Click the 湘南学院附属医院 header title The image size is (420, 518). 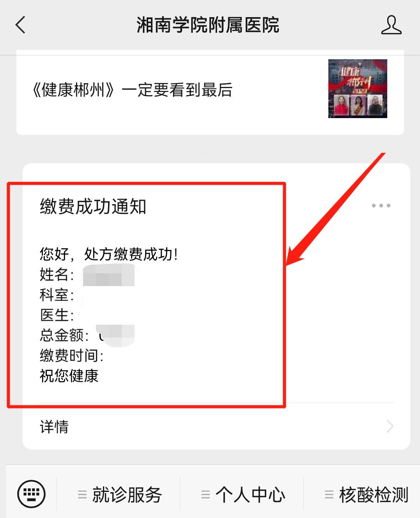click(208, 25)
